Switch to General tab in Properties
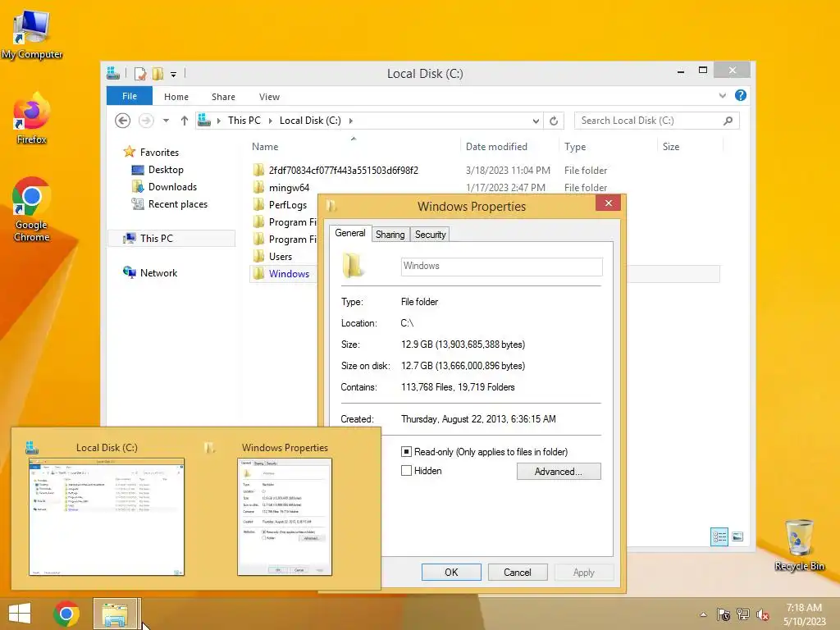This screenshot has width=840, height=630. click(349, 233)
